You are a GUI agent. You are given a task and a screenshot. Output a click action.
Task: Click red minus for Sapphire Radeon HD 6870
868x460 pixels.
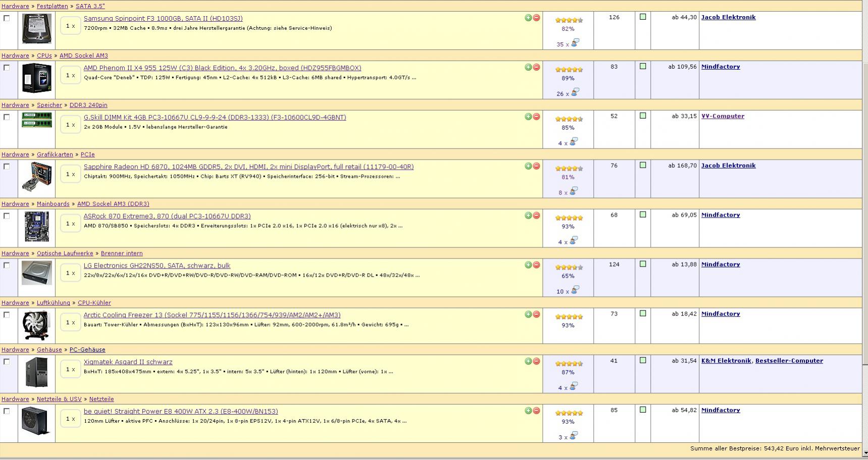point(536,166)
